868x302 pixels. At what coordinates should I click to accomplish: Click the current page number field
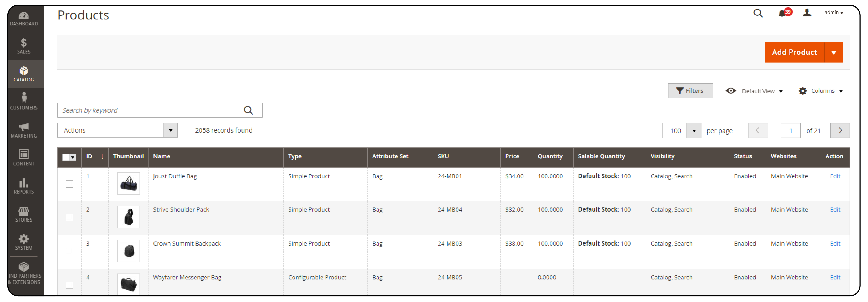click(791, 130)
